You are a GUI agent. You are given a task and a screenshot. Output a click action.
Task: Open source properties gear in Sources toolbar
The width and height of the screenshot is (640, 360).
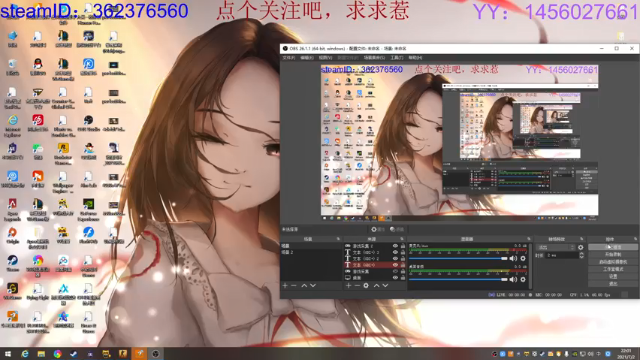366,286
